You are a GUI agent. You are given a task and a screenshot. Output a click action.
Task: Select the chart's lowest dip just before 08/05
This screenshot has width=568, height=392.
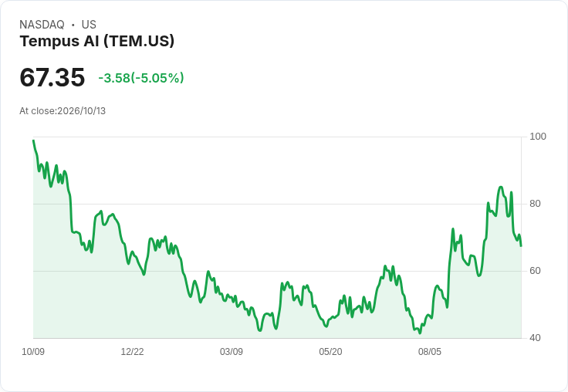click(420, 333)
